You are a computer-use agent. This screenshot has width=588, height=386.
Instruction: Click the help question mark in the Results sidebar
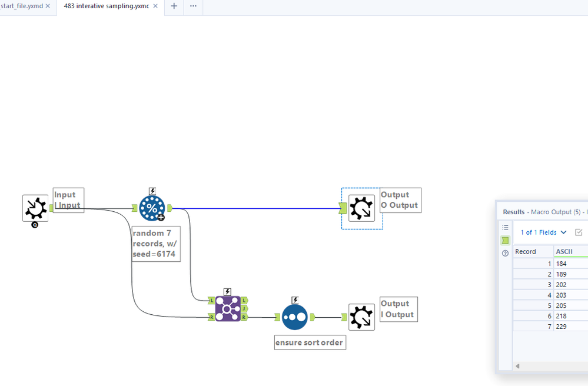[x=504, y=253]
